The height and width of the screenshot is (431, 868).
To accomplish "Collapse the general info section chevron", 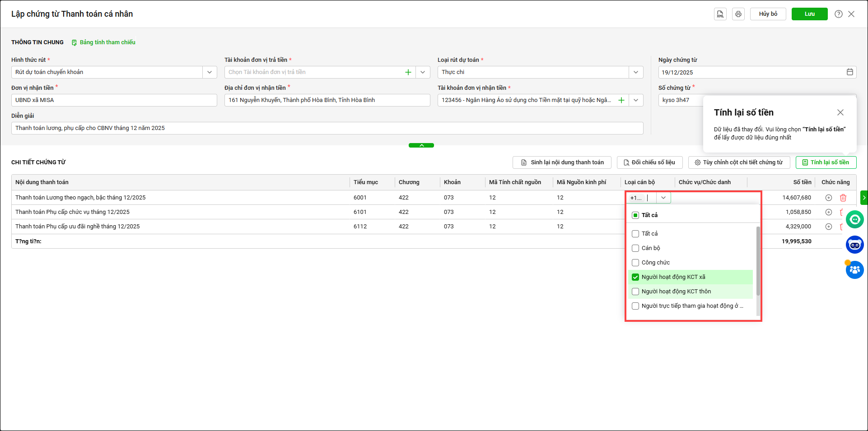I will tap(421, 145).
